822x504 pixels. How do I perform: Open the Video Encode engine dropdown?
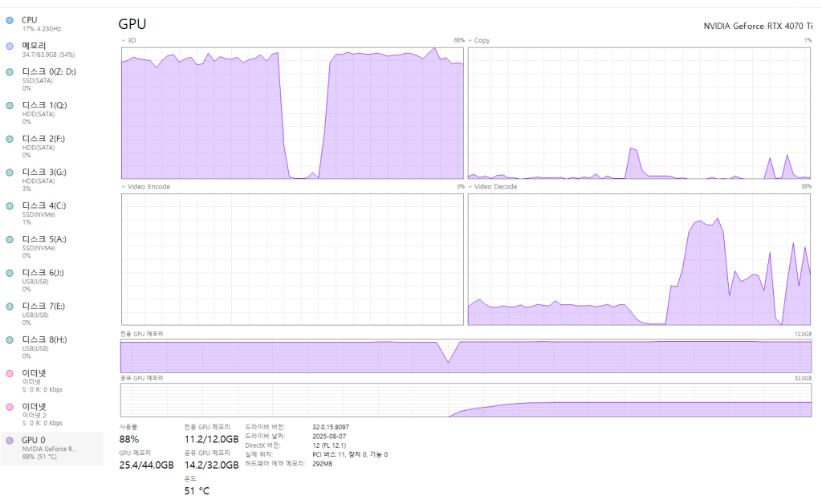click(x=124, y=186)
